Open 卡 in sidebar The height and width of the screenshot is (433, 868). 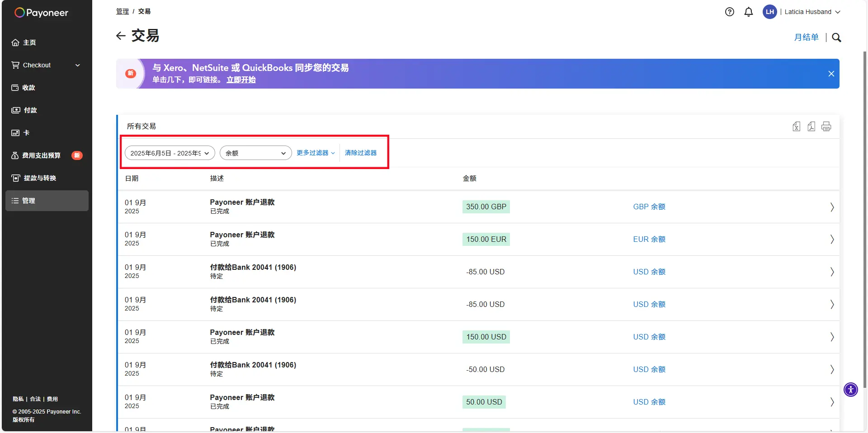pos(47,133)
